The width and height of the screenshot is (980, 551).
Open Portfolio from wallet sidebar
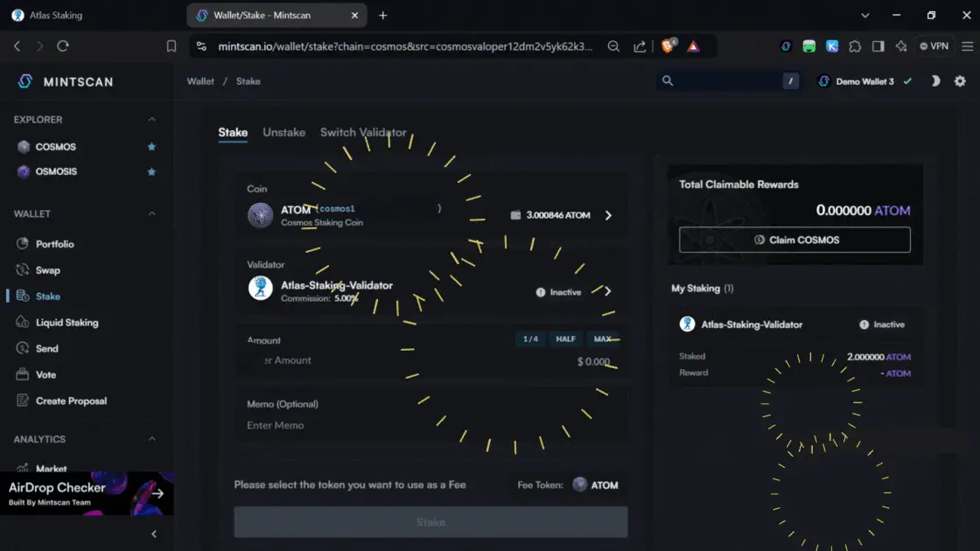(54, 244)
